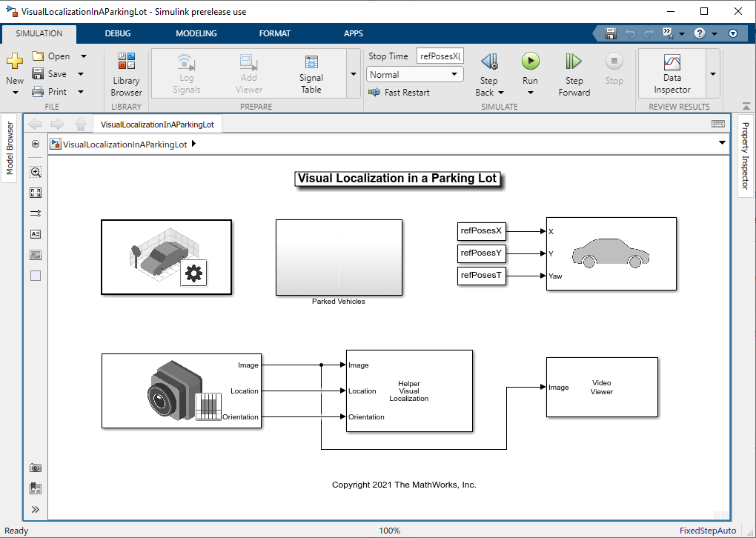This screenshot has height=538, width=756.
Task: Click the Signal Table icon
Action: click(x=311, y=63)
